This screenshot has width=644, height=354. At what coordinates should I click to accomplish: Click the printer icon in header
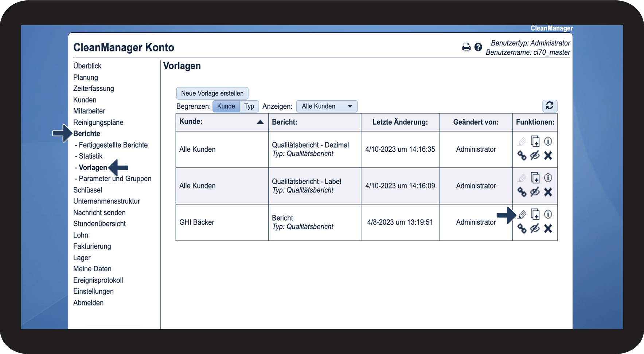(x=466, y=47)
